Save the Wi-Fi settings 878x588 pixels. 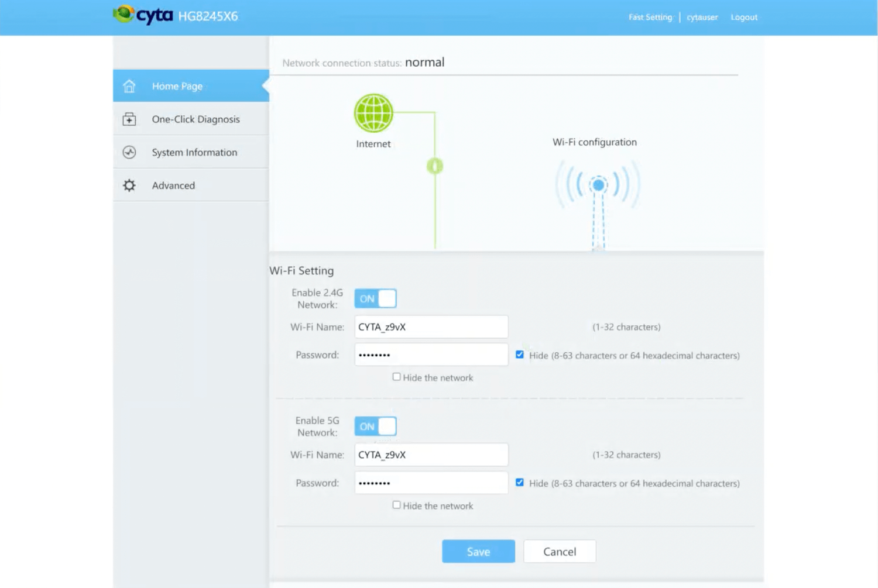[x=478, y=551]
